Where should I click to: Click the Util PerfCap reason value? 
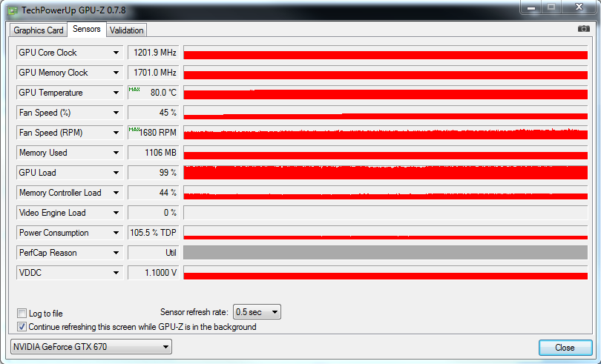(154, 253)
